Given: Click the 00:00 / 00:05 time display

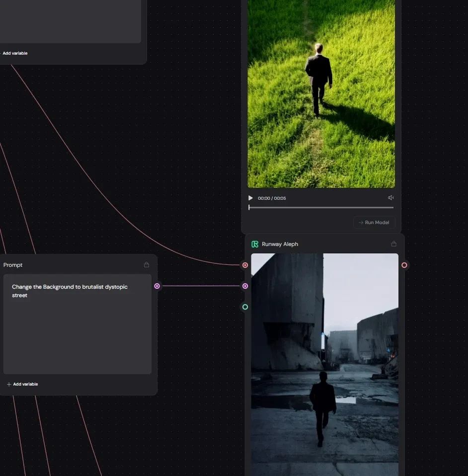Looking at the screenshot, I should 272,198.
